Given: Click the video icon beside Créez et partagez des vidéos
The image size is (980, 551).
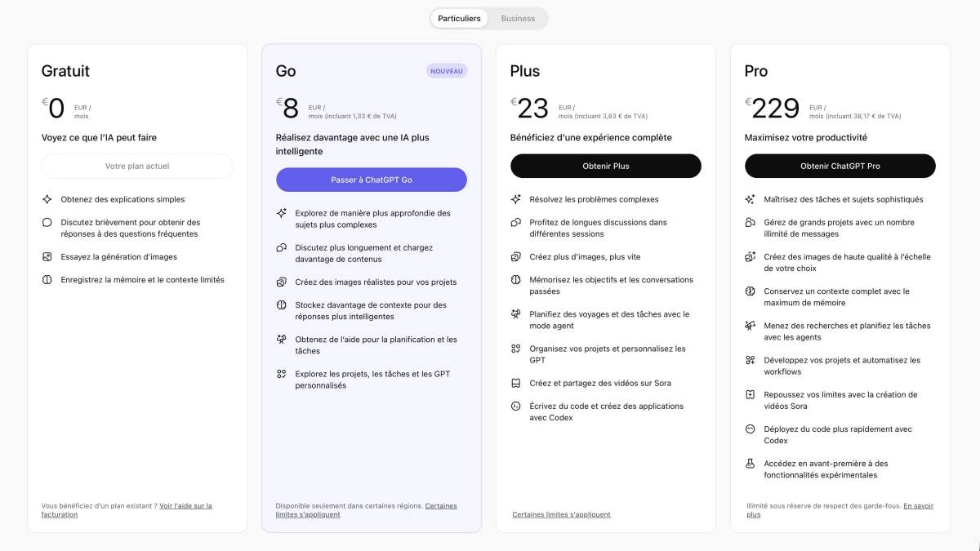Looking at the screenshot, I should [515, 383].
